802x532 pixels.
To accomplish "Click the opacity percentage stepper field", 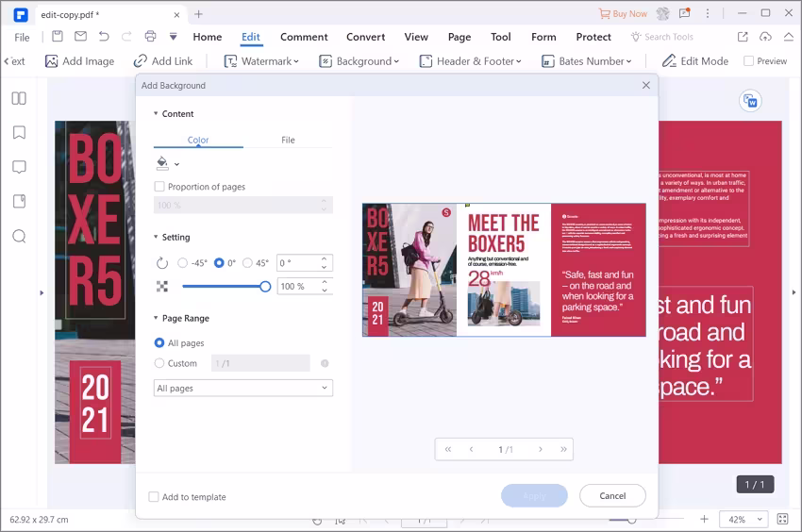I will pyautogui.click(x=305, y=287).
